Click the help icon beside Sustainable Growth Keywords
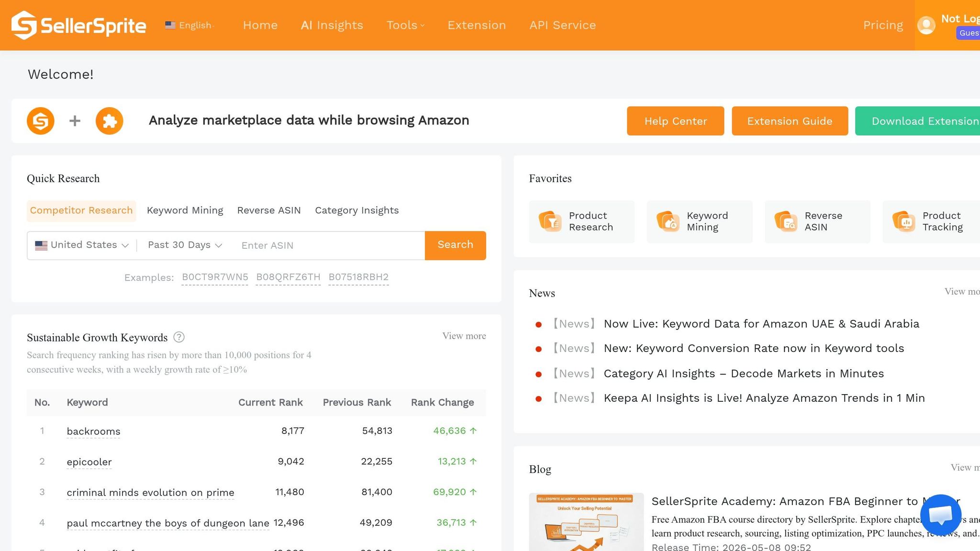The height and width of the screenshot is (551, 980). click(x=179, y=337)
